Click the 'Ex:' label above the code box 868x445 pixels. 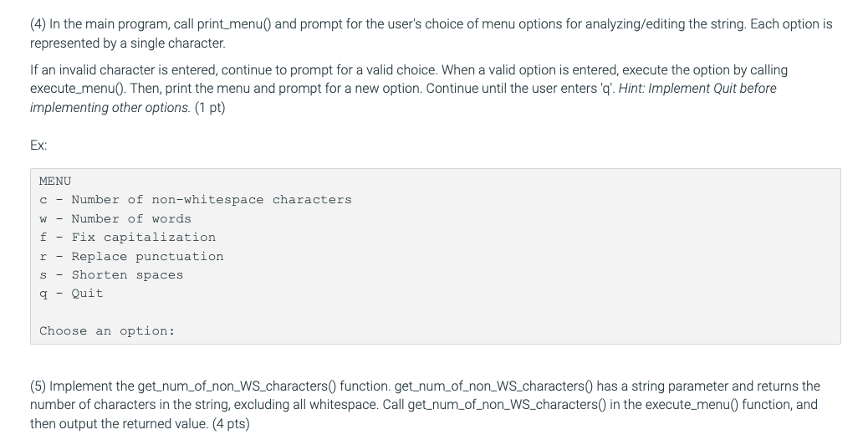(38, 146)
